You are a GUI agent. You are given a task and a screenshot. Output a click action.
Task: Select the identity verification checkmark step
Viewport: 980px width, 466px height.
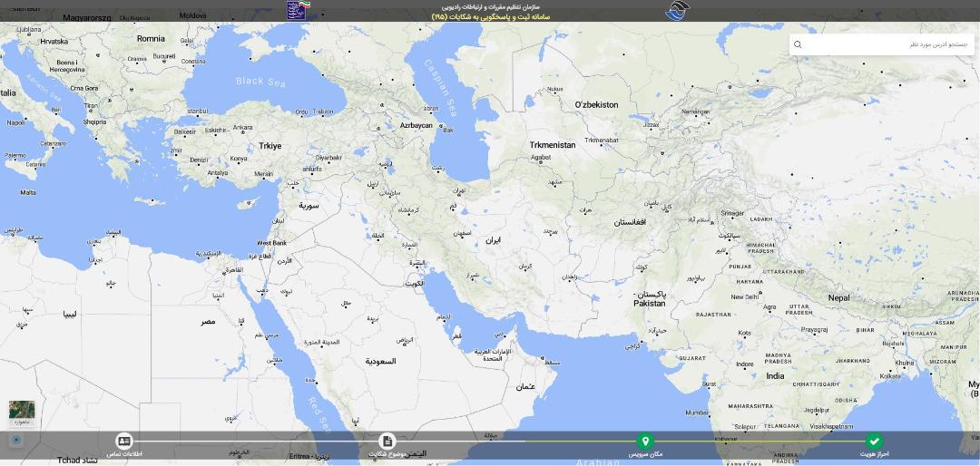pyautogui.click(x=875, y=441)
